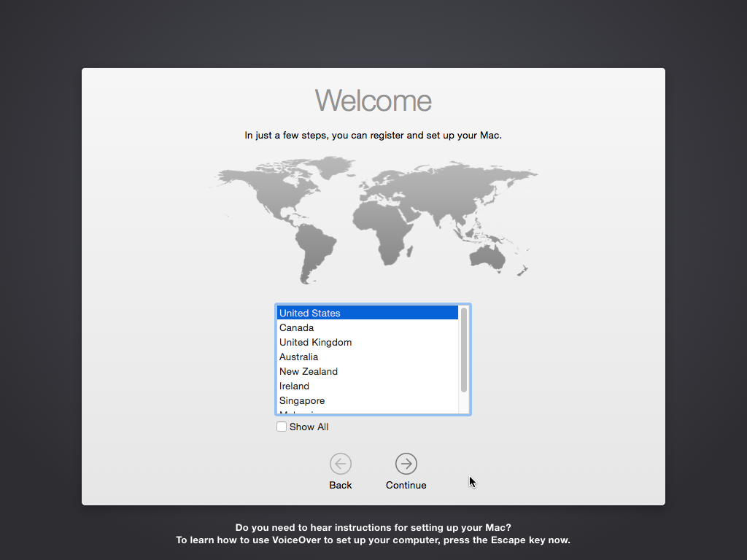
Task: Select Singapore in the country list
Action: (302, 400)
